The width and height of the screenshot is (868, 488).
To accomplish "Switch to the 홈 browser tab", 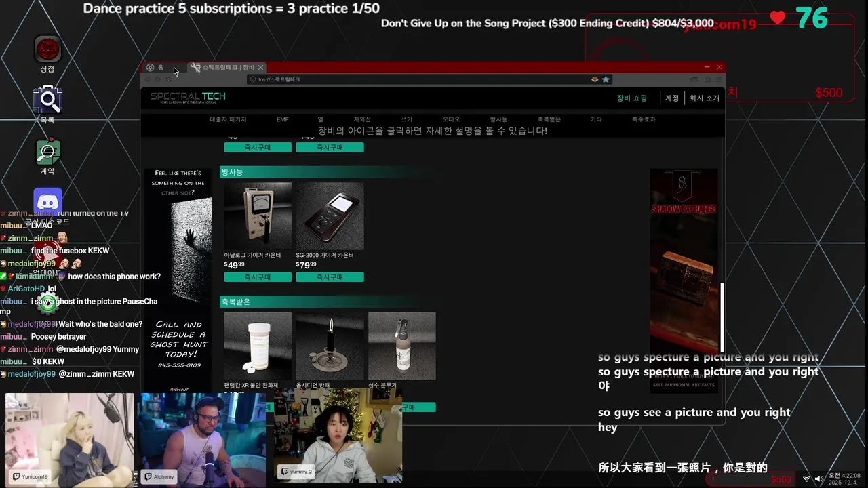I will [x=161, y=68].
